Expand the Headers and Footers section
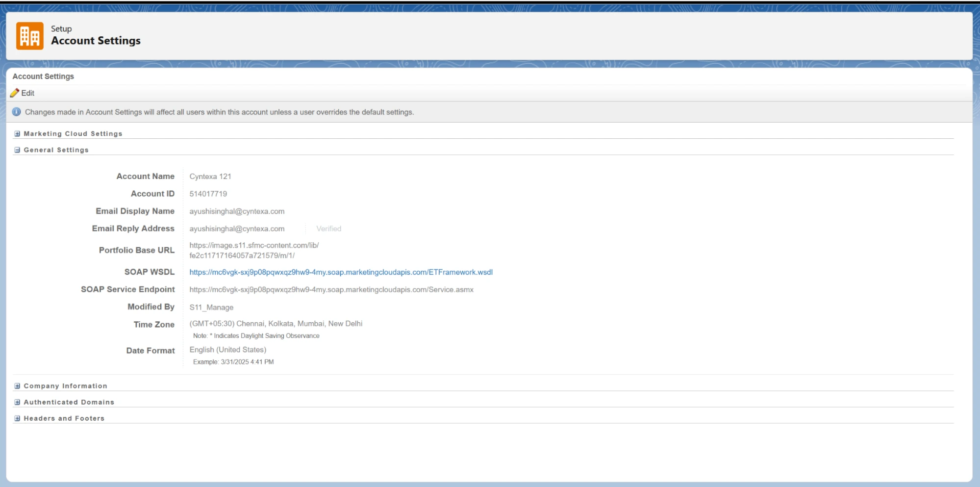The image size is (980, 487). [17, 418]
